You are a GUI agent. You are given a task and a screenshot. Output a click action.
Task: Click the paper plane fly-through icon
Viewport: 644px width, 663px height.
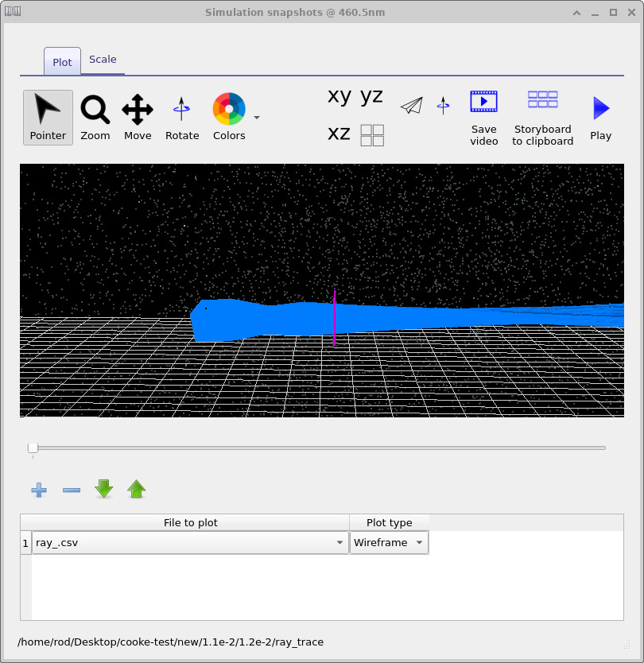411,105
